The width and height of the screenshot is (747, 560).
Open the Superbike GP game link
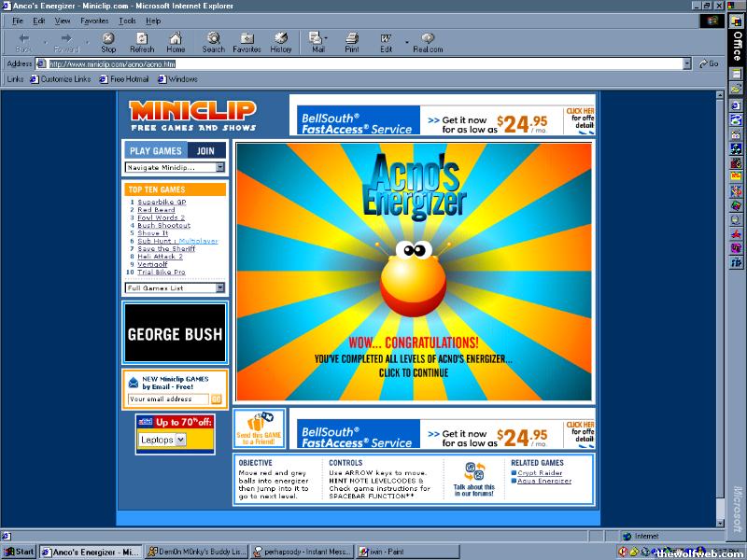click(162, 203)
